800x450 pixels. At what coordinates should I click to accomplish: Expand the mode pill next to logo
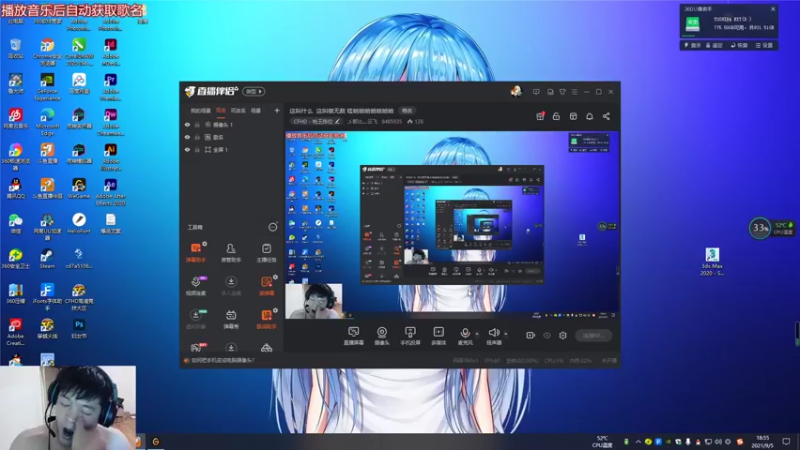pyautogui.click(x=254, y=91)
